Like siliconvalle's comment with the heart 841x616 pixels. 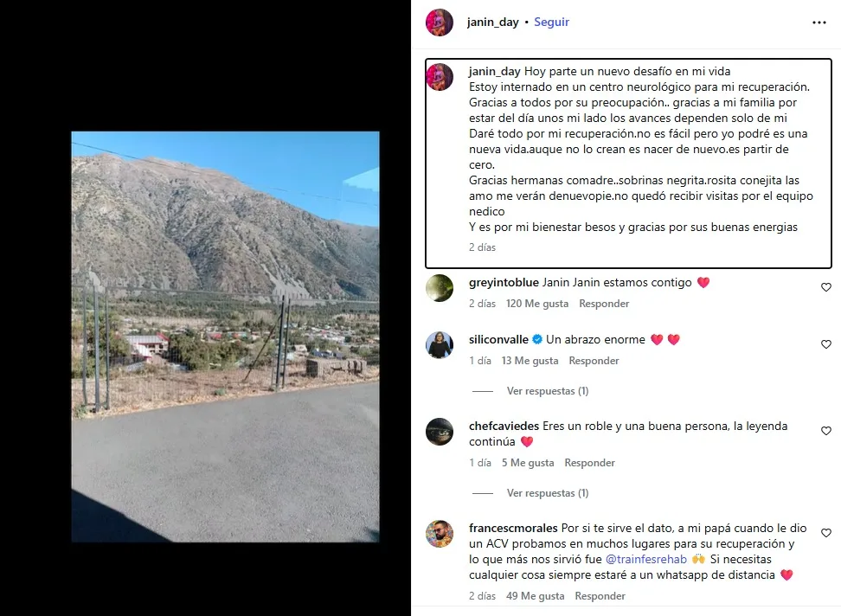826,344
